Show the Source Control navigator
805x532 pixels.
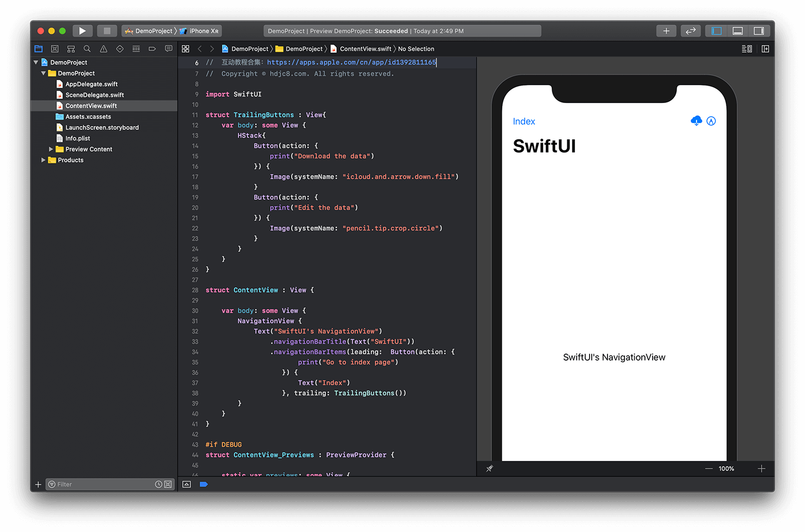(55, 49)
